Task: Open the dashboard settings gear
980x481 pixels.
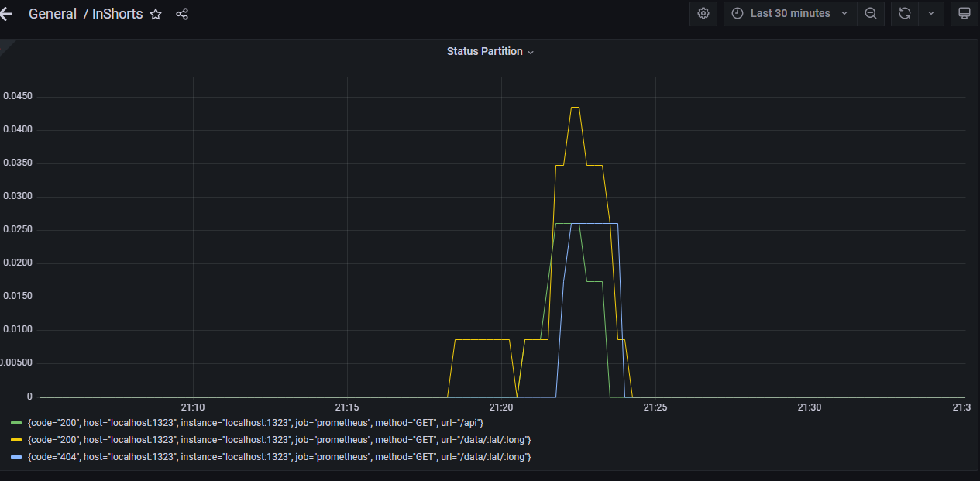Action: pos(703,13)
